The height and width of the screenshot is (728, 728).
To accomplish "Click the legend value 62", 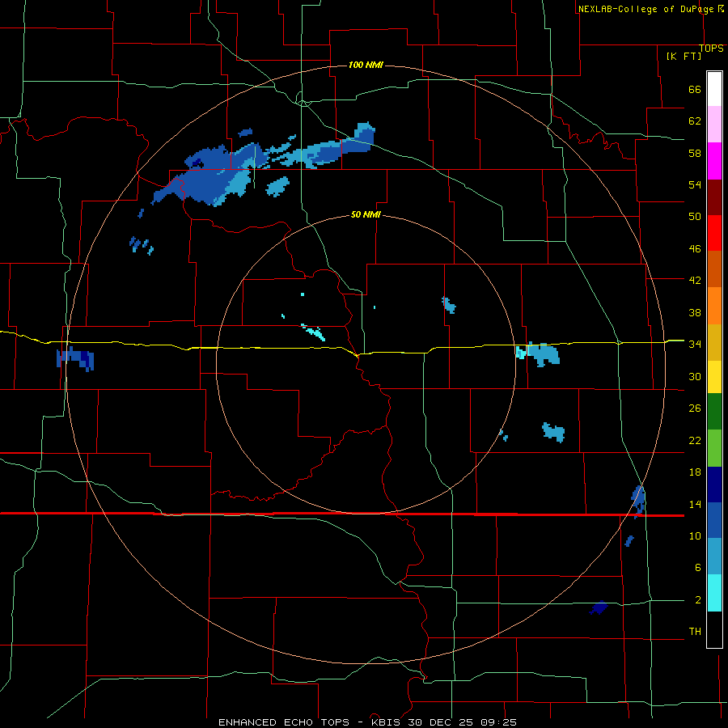I will coord(695,121).
